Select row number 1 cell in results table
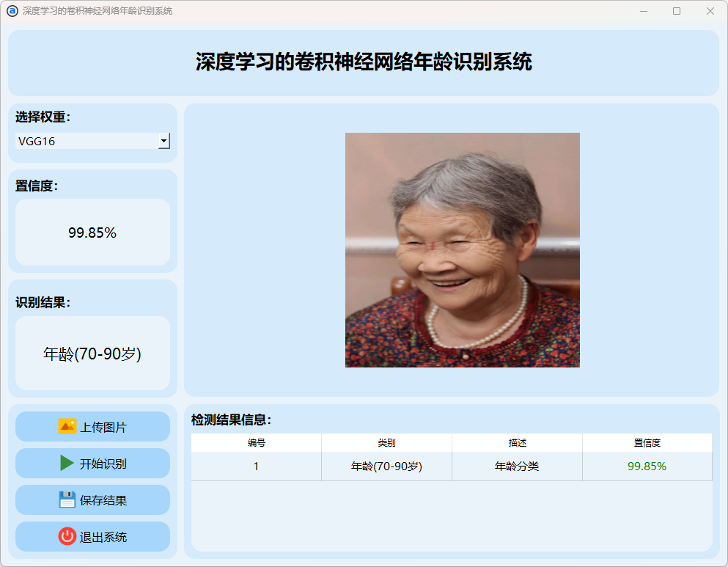728x567 pixels. pos(256,467)
